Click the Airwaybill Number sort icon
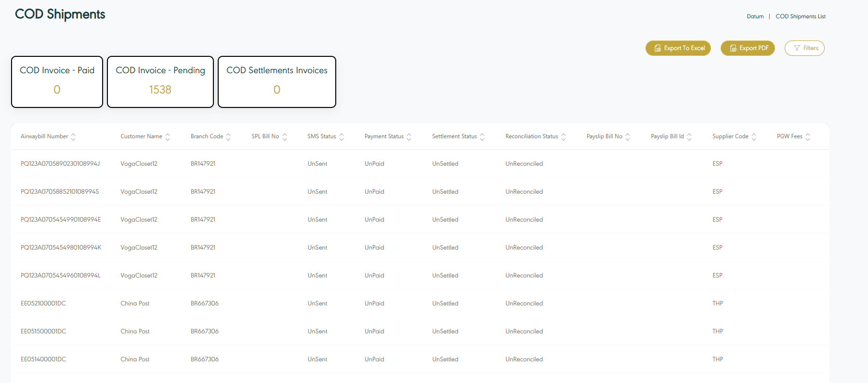This screenshot has width=868, height=383. (x=73, y=137)
